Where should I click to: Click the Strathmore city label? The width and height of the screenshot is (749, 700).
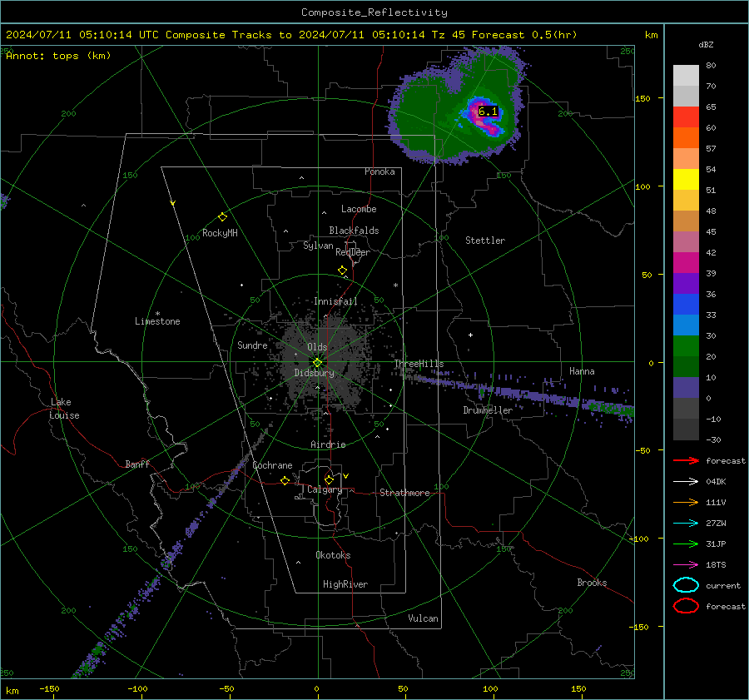coord(404,493)
